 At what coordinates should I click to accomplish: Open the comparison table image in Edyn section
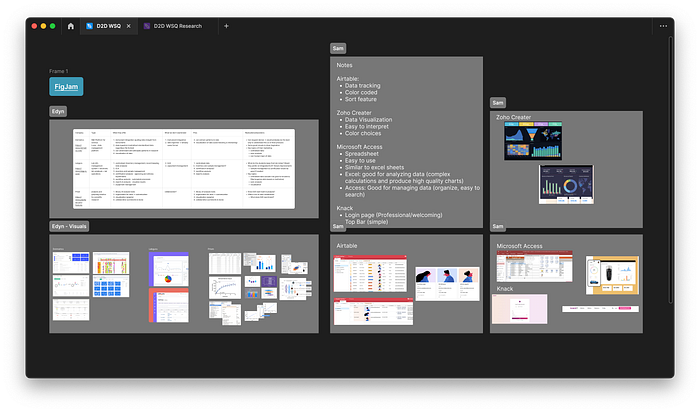(x=184, y=169)
